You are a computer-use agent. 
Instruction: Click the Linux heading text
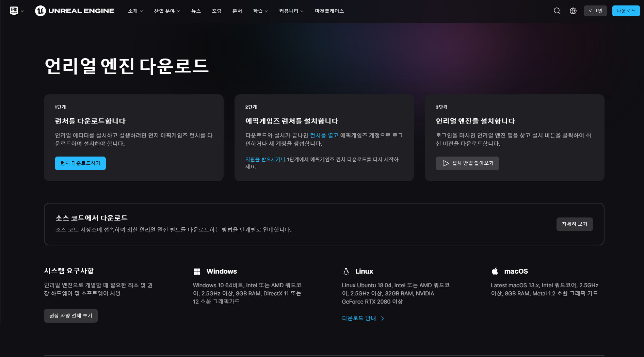(x=364, y=272)
